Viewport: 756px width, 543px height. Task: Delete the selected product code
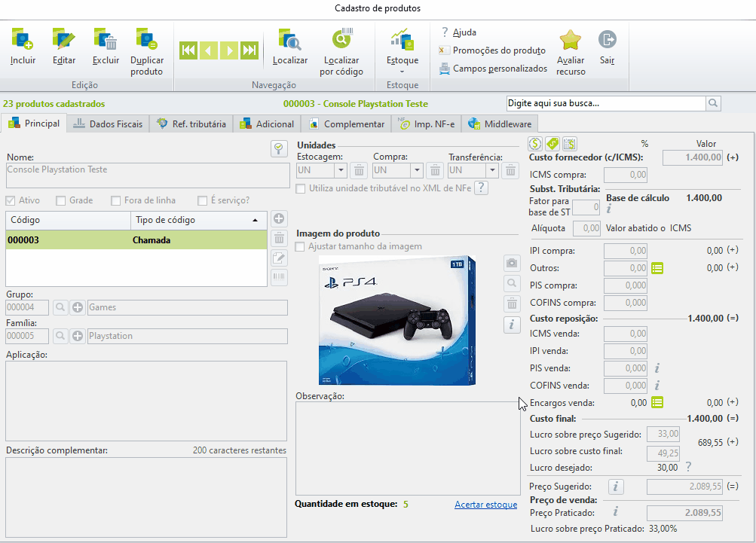tap(279, 239)
